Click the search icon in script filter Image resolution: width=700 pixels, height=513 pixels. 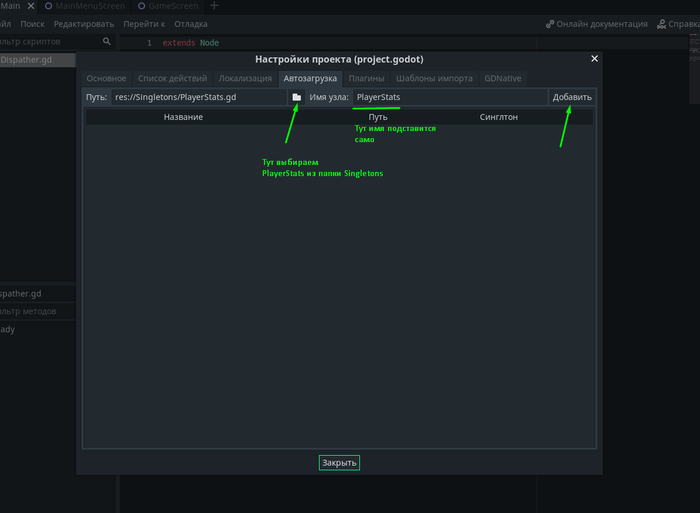(107, 42)
